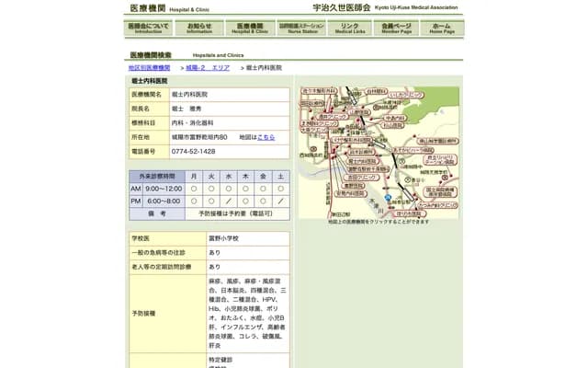
Task: Click the phone number 0774-52-1428
Action: click(194, 151)
